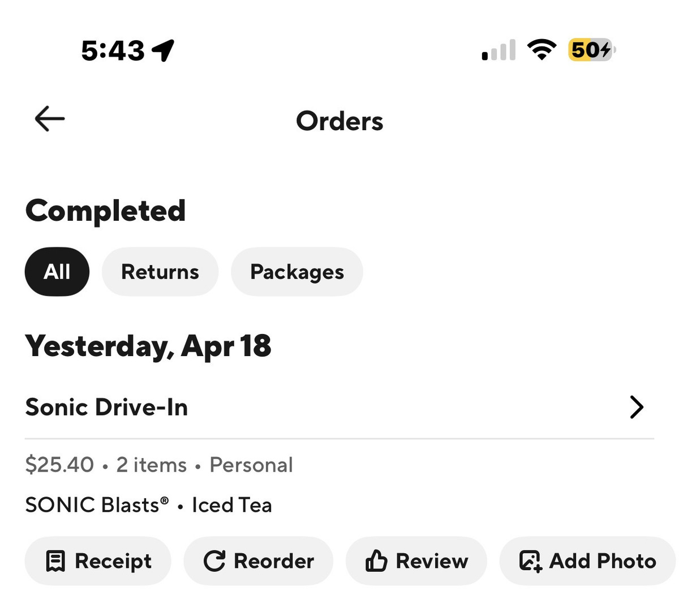Screen dimensions: 679x616
Task: Tap the Wi-Fi status icon
Action: [x=542, y=50]
